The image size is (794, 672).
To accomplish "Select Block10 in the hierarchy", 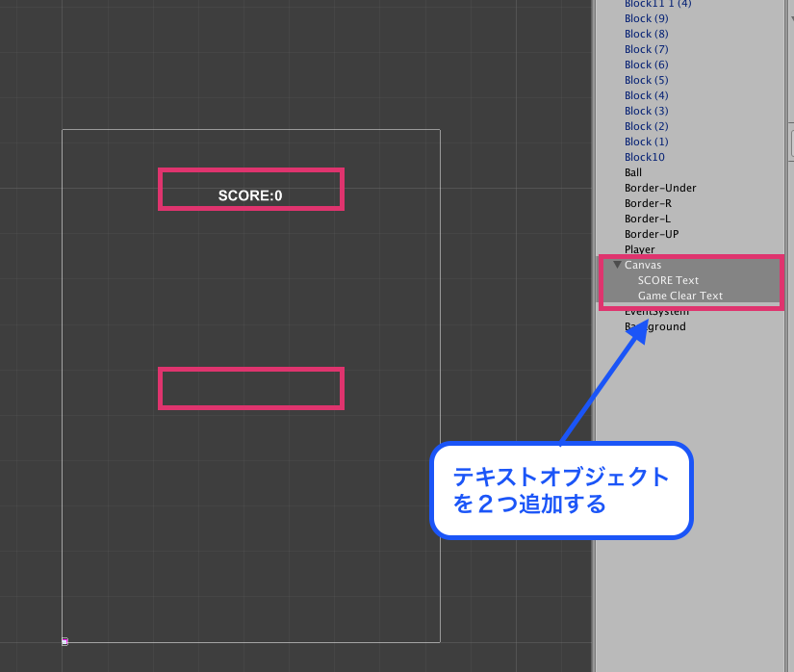I will [644, 157].
